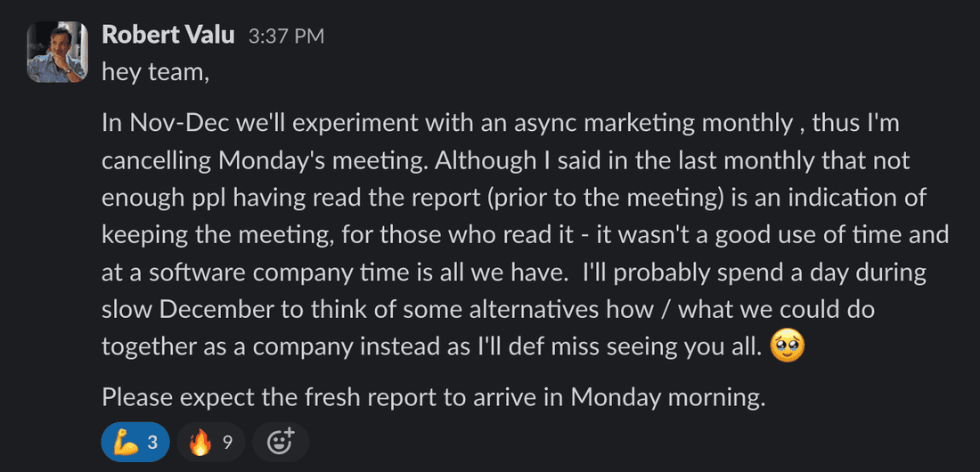The width and height of the screenshot is (980, 472).
Task: Click the word "Nov-Dec" in the message
Action: pyautogui.click(x=178, y=124)
